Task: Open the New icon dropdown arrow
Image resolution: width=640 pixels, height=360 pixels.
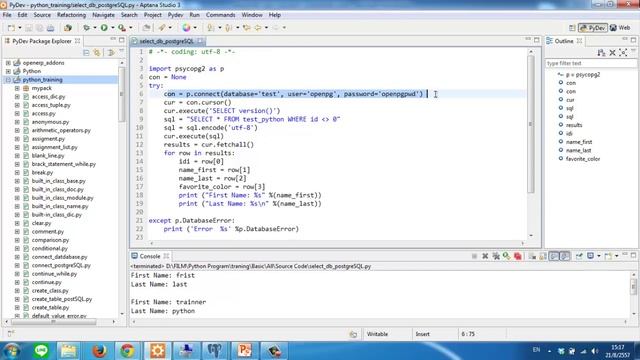Action: tap(20, 28)
